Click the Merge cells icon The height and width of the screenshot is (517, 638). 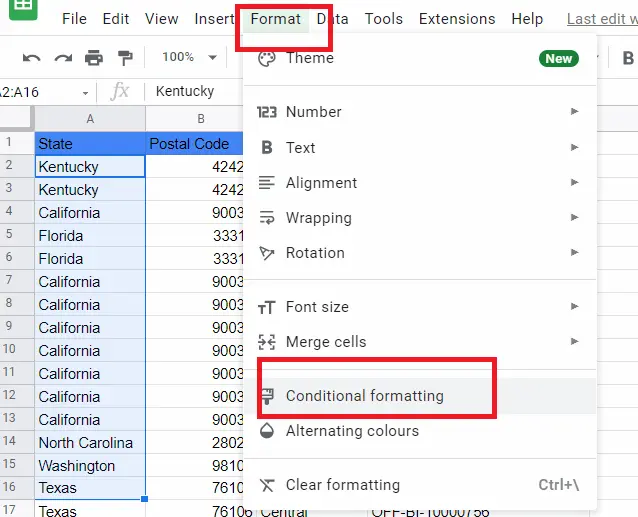(x=267, y=342)
